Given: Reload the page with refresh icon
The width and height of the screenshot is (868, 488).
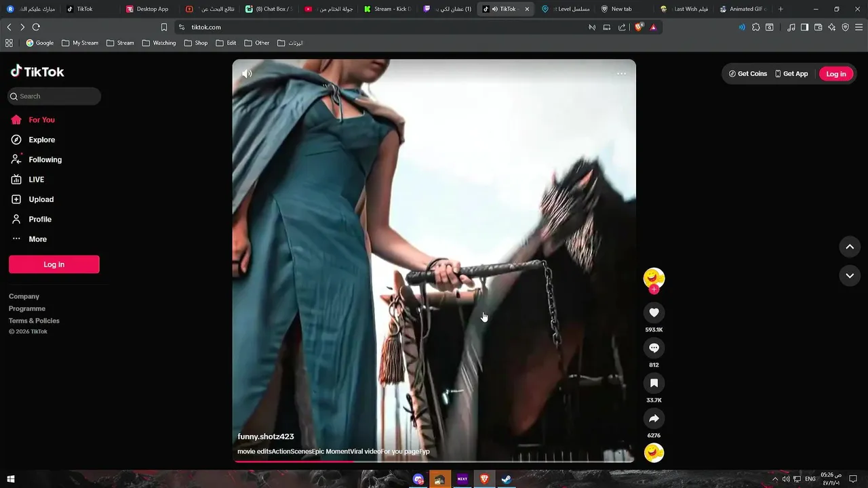Looking at the screenshot, I should coord(36,27).
